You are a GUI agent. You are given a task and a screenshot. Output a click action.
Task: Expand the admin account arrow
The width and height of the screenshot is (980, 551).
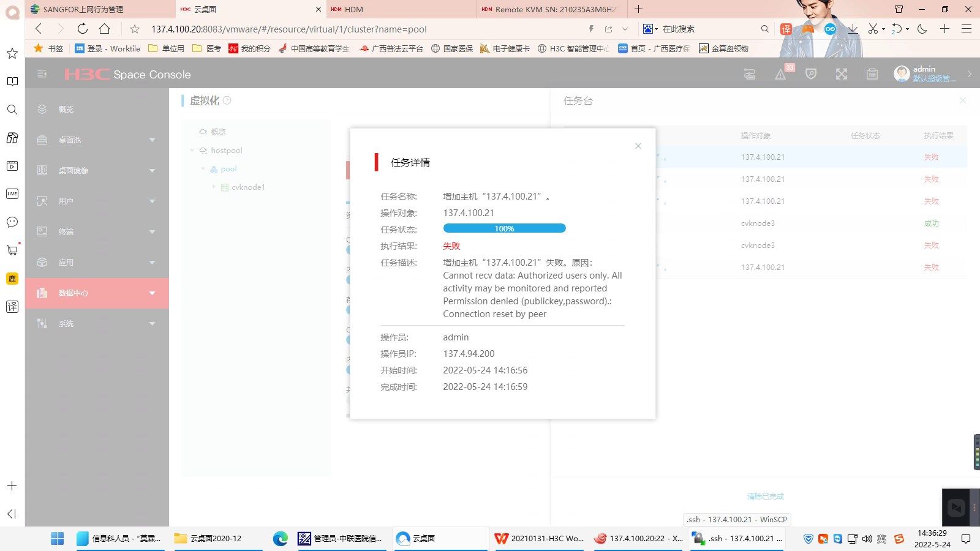coord(970,74)
